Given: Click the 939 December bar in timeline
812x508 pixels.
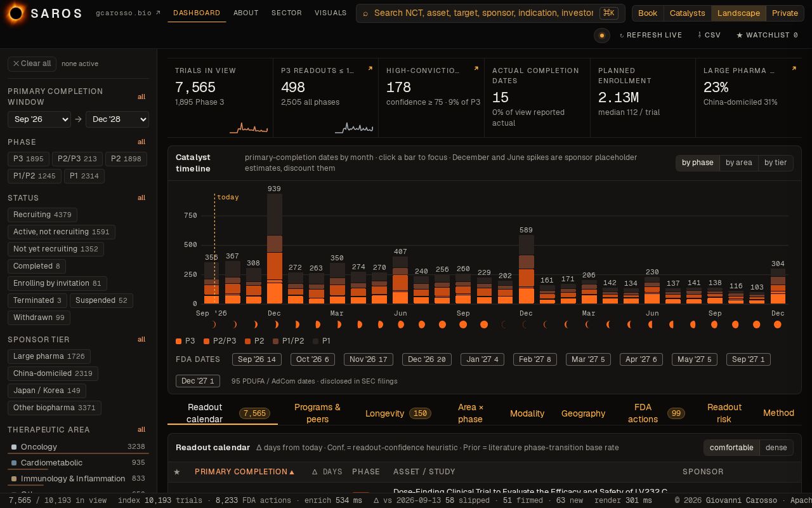Looking at the screenshot, I should coord(275,249).
